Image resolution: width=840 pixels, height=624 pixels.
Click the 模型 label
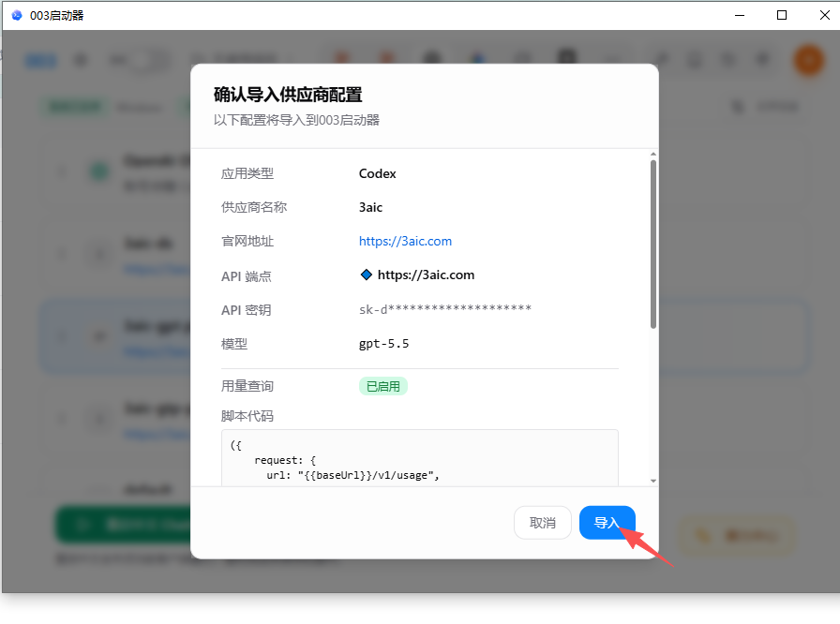[234, 344]
